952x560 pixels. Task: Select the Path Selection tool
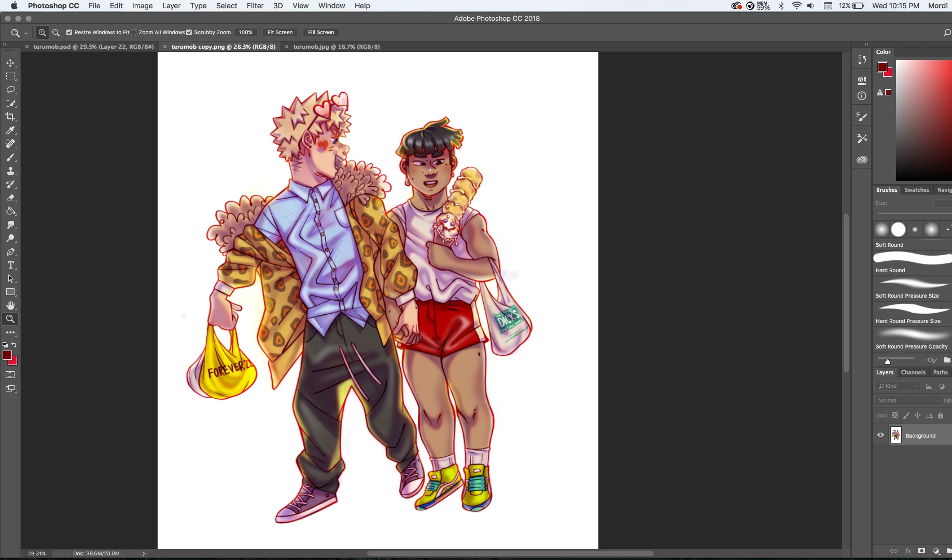click(x=10, y=278)
